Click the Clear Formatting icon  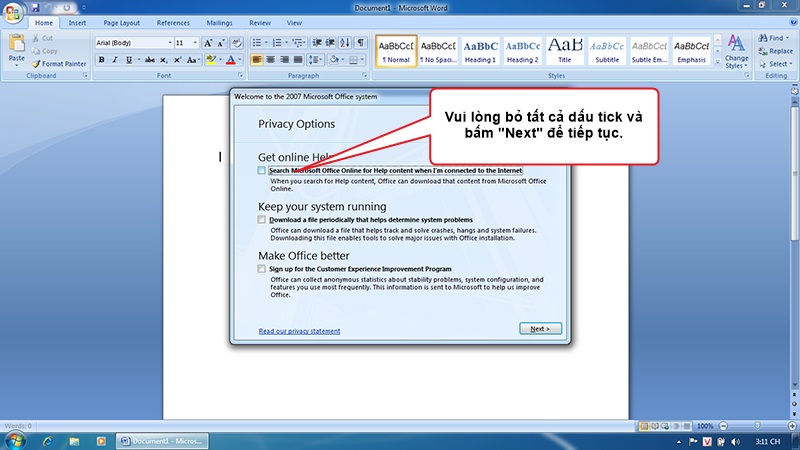[236, 43]
